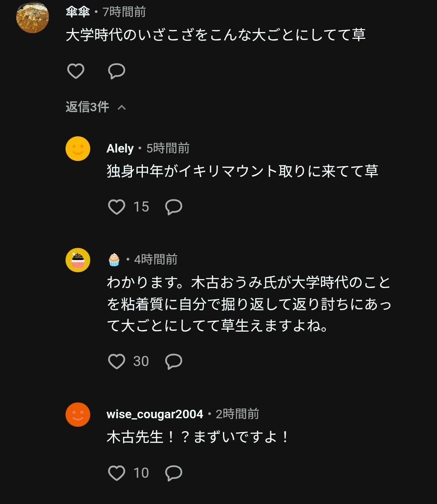Like the cupcake user's reply
Screen dimensions: 437x504
(x=117, y=361)
